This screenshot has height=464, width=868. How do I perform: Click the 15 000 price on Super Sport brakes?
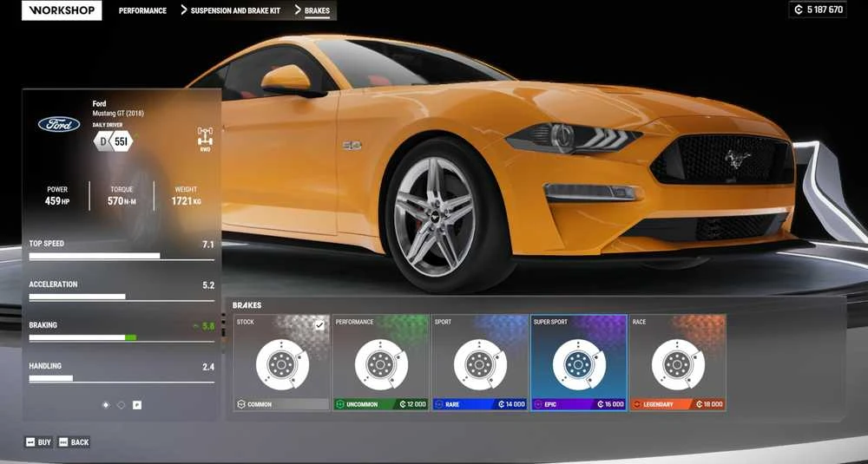pos(610,404)
